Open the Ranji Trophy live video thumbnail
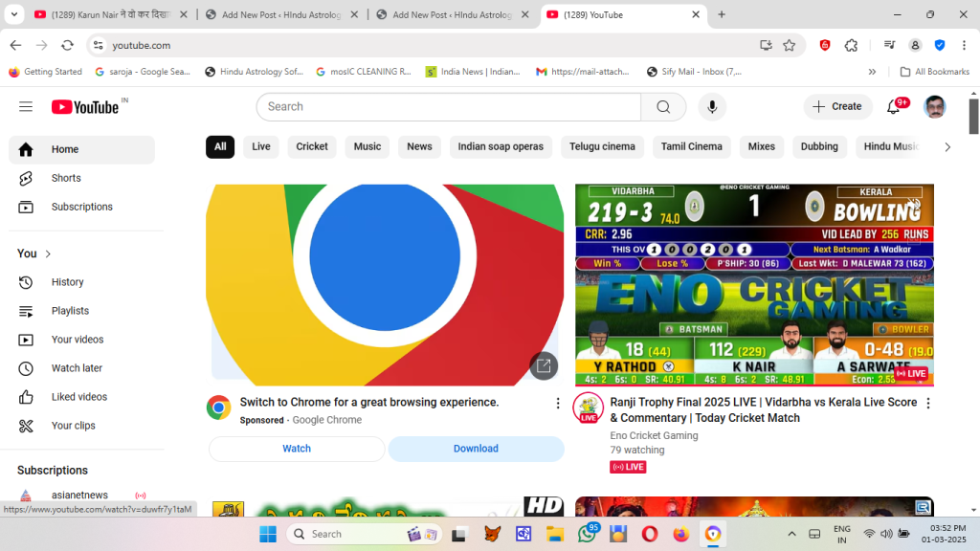Screen dimensions: 980x551 tap(754, 284)
